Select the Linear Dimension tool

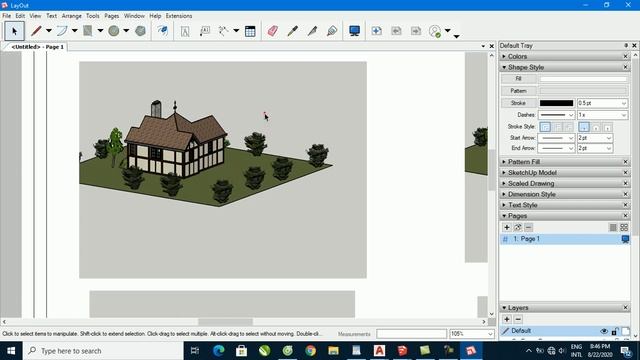[x=223, y=31]
